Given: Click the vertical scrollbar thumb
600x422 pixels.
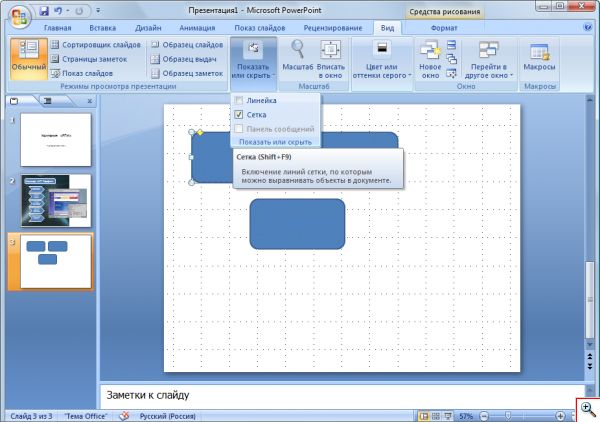Looking at the screenshot, I should coord(590,299).
